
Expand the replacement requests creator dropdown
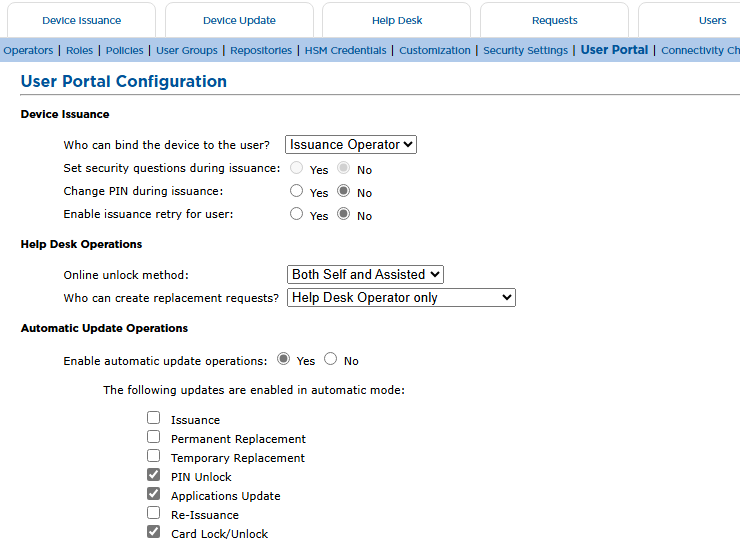coord(401,297)
